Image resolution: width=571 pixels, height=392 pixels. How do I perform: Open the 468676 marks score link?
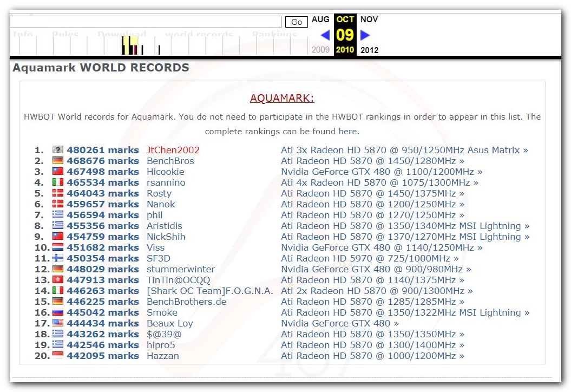tap(103, 161)
